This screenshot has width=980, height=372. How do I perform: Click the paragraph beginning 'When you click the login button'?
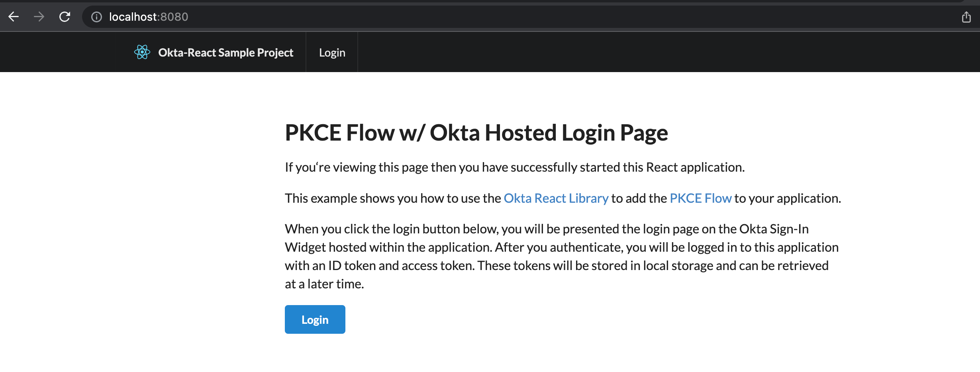click(562, 256)
